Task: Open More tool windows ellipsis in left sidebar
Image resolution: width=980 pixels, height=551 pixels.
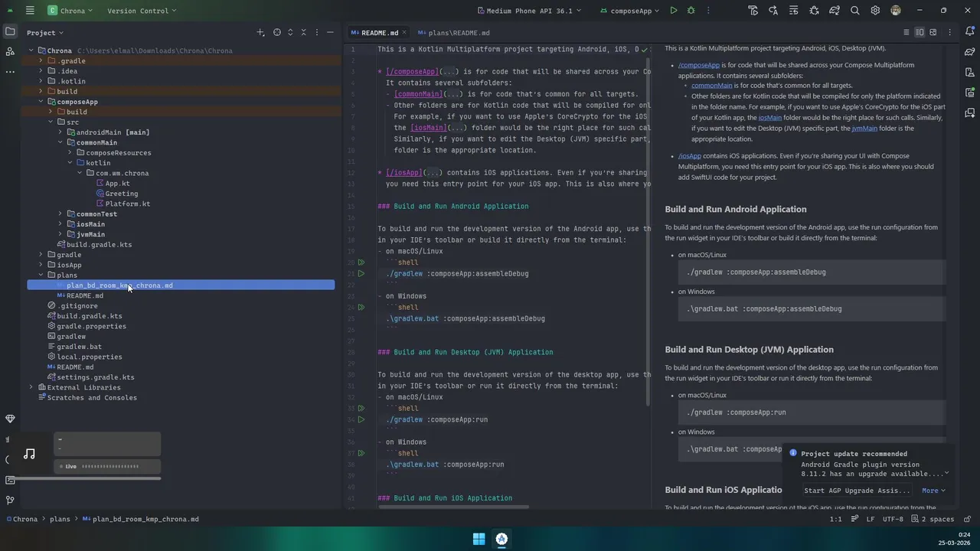Action: click(10, 71)
